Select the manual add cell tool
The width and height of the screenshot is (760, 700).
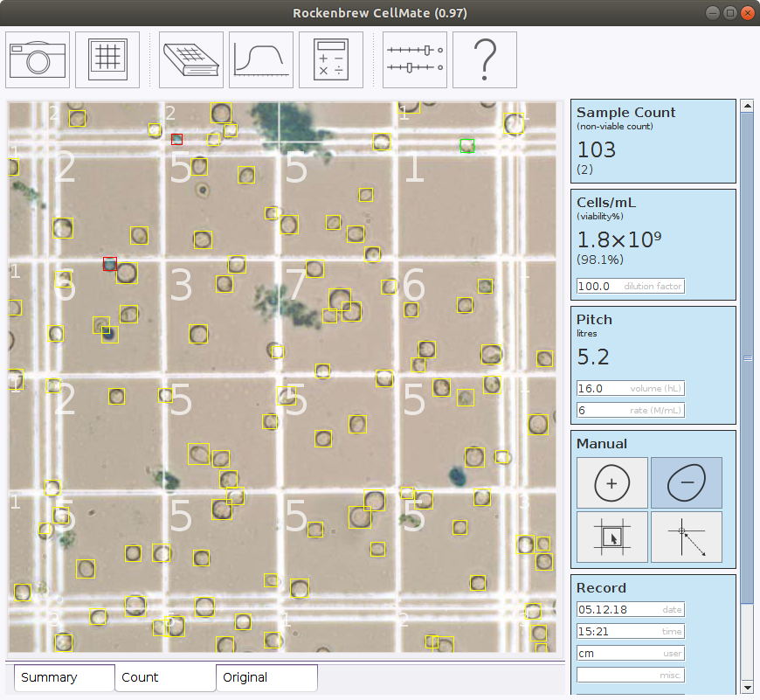pos(612,482)
